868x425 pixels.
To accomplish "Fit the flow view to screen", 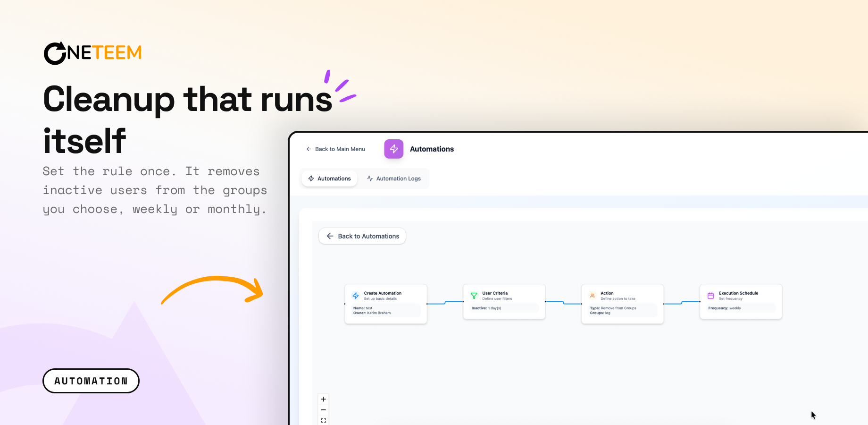I will point(324,420).
